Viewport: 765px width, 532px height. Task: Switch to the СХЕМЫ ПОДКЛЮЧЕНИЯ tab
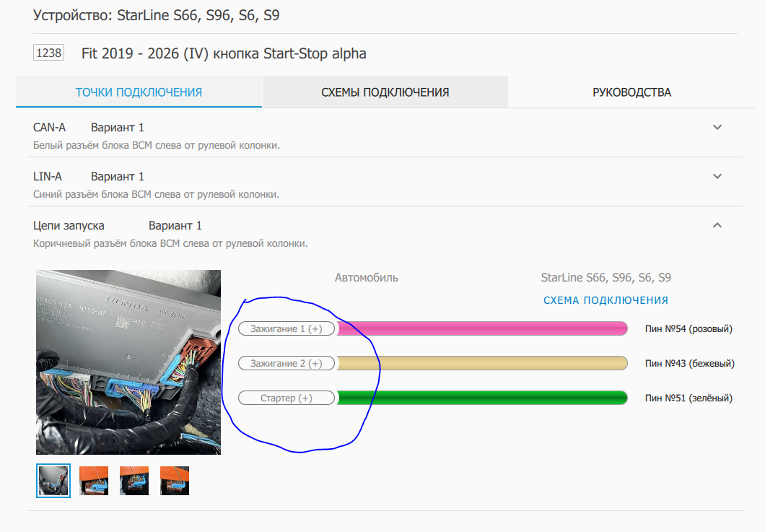[385, 92]
